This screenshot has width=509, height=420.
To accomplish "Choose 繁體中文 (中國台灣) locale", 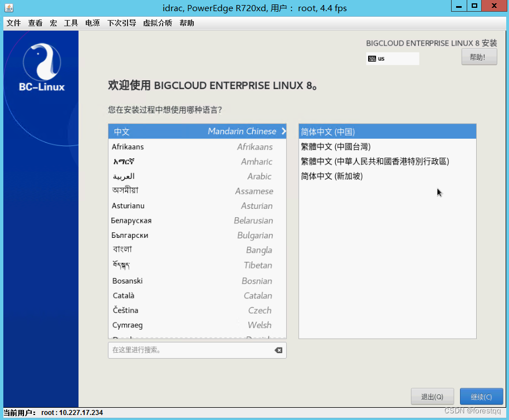I will 388,146.
